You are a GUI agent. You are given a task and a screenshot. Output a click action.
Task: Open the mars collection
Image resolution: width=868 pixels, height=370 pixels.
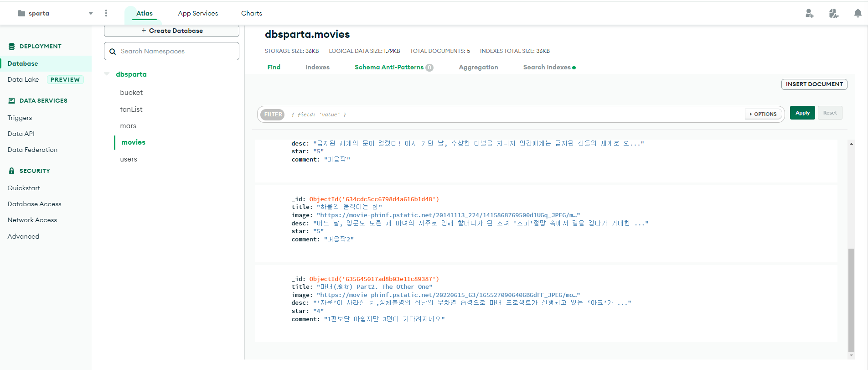click(x=128, y=126)
